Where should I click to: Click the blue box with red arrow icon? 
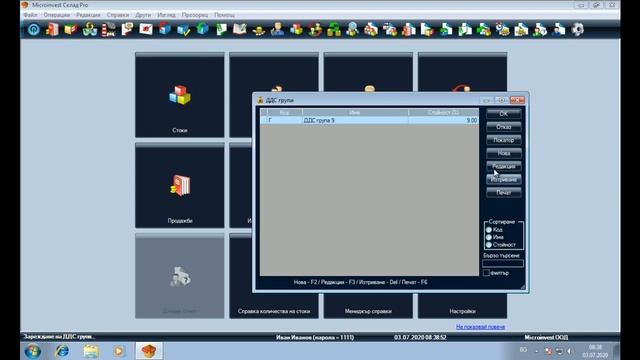click(165, 29)
